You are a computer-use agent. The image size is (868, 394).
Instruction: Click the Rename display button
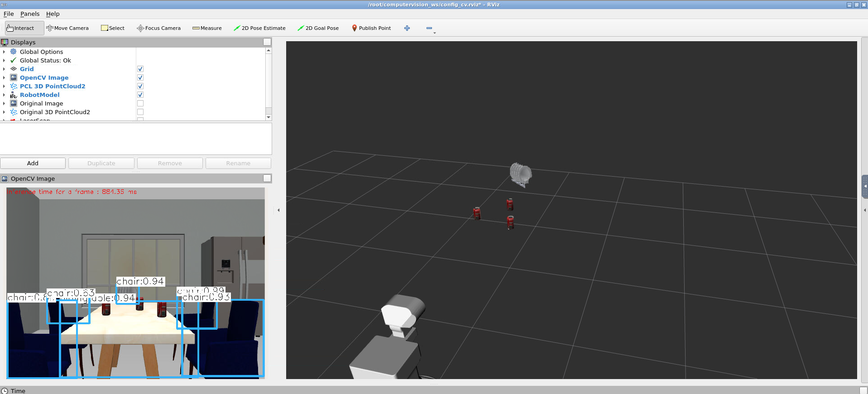238,163
